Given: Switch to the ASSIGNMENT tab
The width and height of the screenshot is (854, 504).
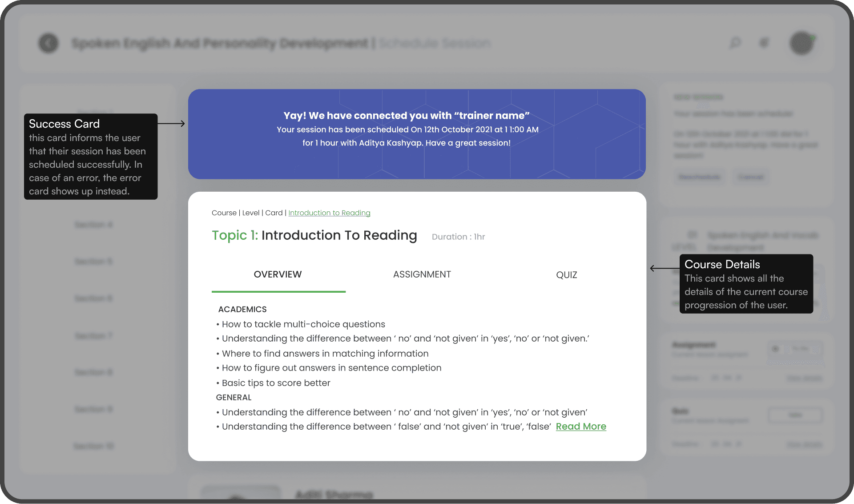Looking at the screenshot, I should click(x=422, y=274).
